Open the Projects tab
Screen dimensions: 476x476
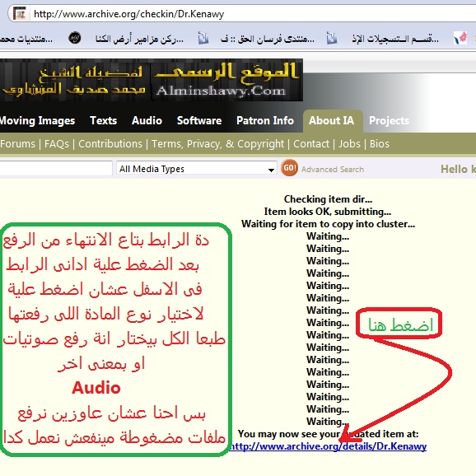click(389, 121)
